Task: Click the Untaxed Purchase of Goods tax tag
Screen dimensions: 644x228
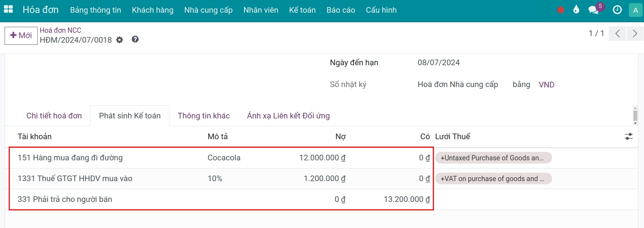Action: [493, 158]
